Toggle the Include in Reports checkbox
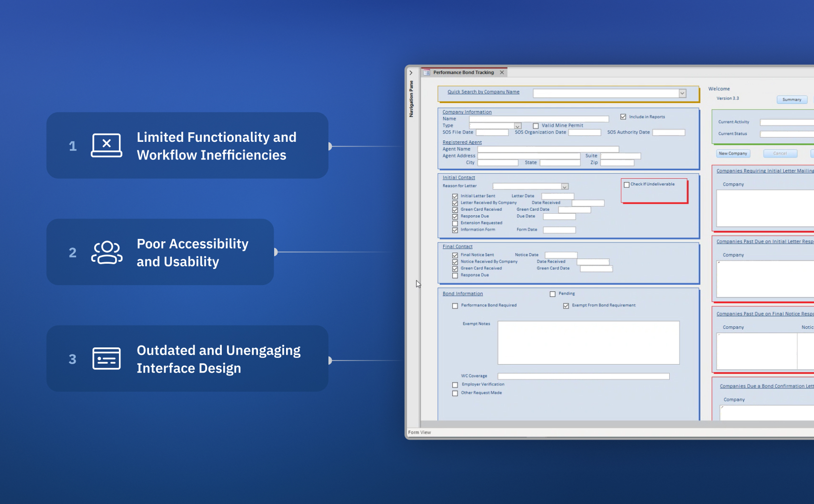 (623, 117)
